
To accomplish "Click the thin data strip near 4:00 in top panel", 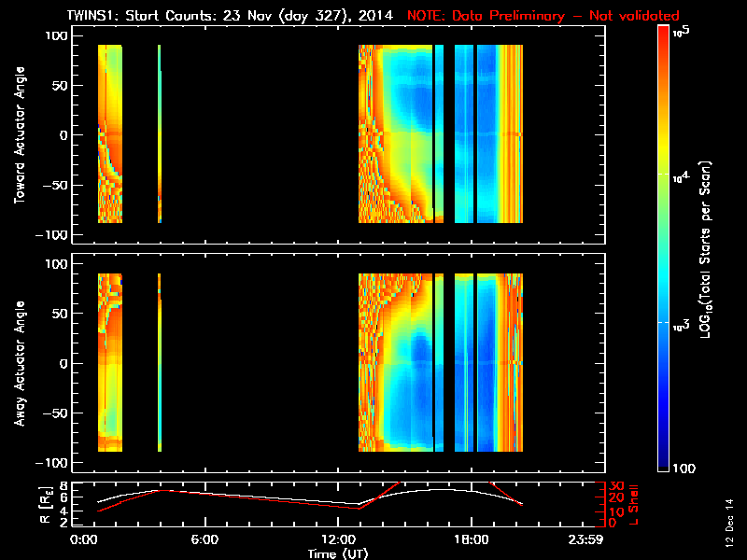I will click(x=160, y=133).
